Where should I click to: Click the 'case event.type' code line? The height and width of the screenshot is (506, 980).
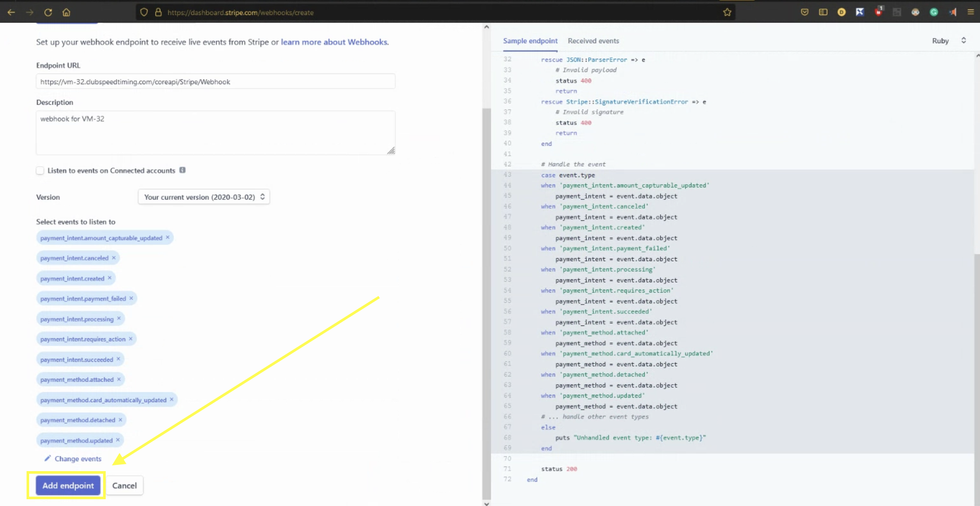(x=568, y=175)
